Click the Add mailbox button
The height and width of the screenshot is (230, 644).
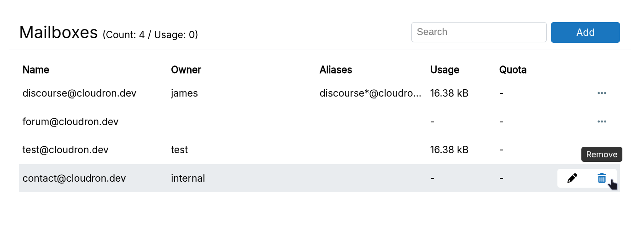[x=585, y=32]
